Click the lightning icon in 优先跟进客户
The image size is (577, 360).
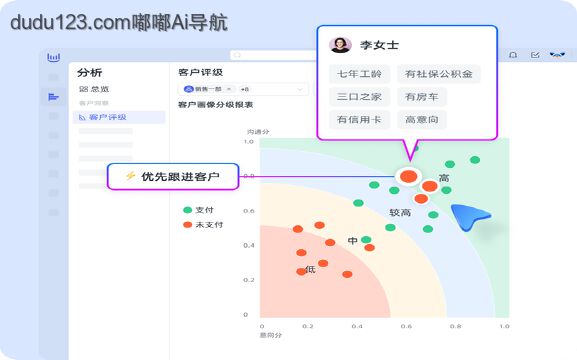(130, 176)
